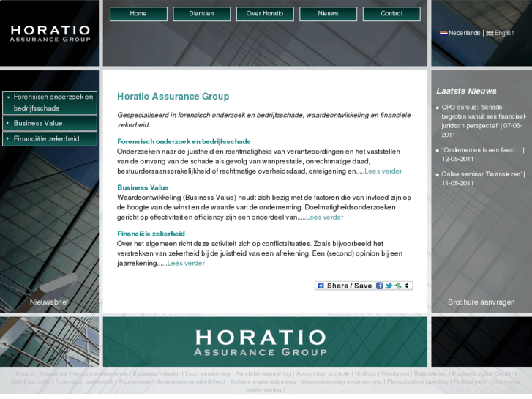Click Financiële zekerheid heading in content
The width and height of the screenshot is (532, 399).
pyautogui.click(x=151, y=234)
